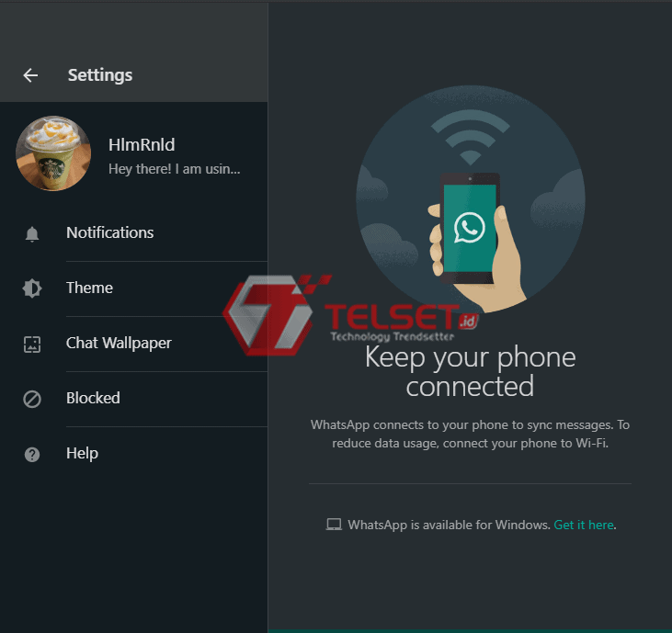
Task: Select the Chat Wallpaper option
Action: point(119,343)
